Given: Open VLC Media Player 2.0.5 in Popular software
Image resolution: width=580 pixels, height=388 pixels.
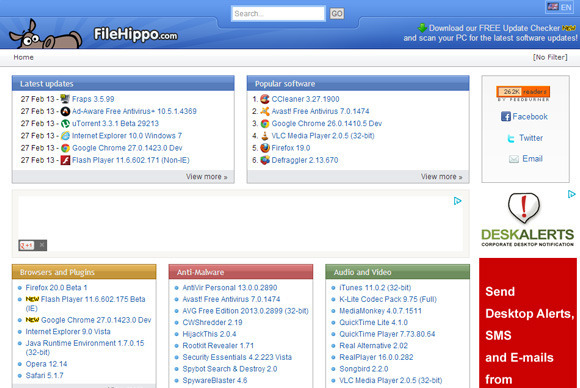Looking at the screenshot, I should pos(323,136).
